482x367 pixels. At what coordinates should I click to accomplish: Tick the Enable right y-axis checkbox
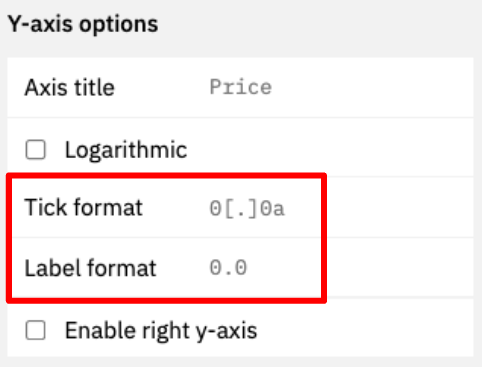[x=35, y=330]
